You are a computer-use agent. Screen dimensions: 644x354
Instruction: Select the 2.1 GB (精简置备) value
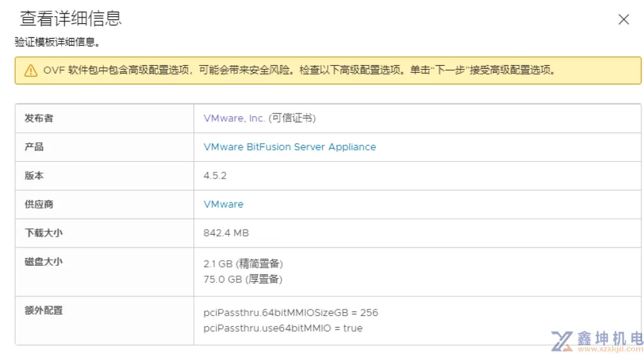(243, 264)
